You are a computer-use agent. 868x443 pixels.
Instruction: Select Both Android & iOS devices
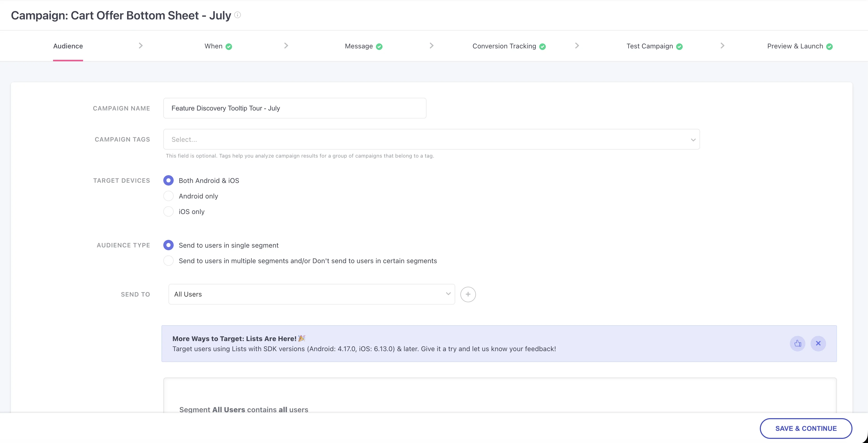(168, 181)
